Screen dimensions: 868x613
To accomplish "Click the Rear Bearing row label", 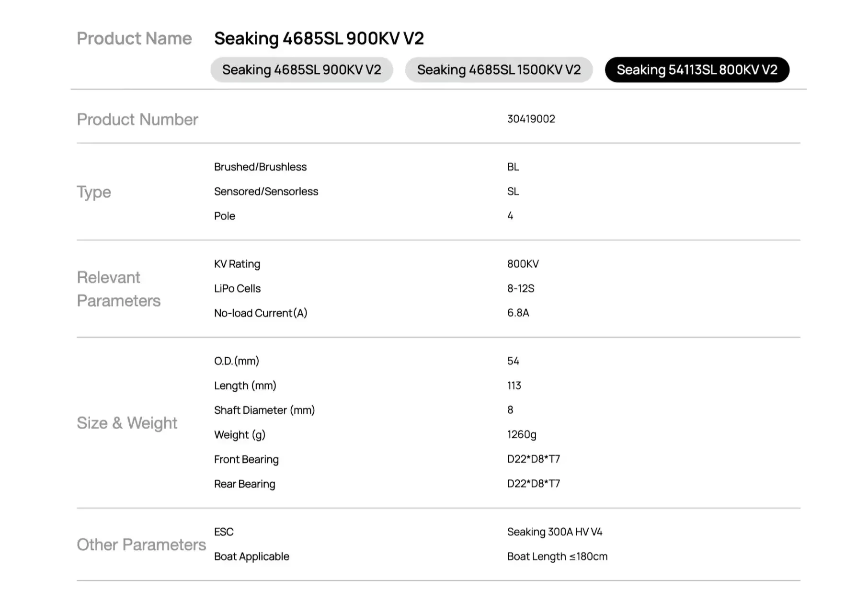I will tap(244, 484).
